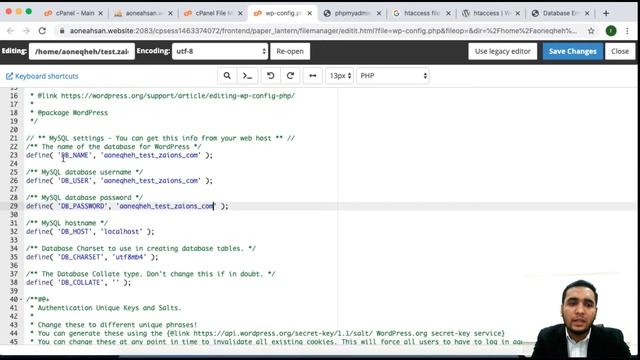
Task: Close the cPanel File Manager tab
Action: (x=240, y=13)
